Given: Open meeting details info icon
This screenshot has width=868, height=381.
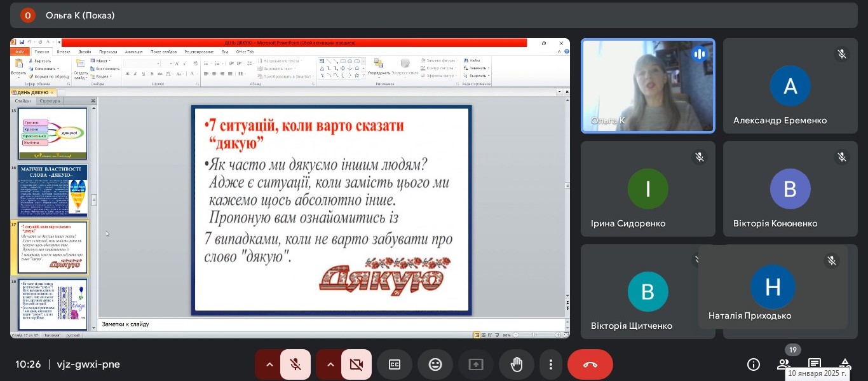Looking at the screenshot, I should 754,364.
